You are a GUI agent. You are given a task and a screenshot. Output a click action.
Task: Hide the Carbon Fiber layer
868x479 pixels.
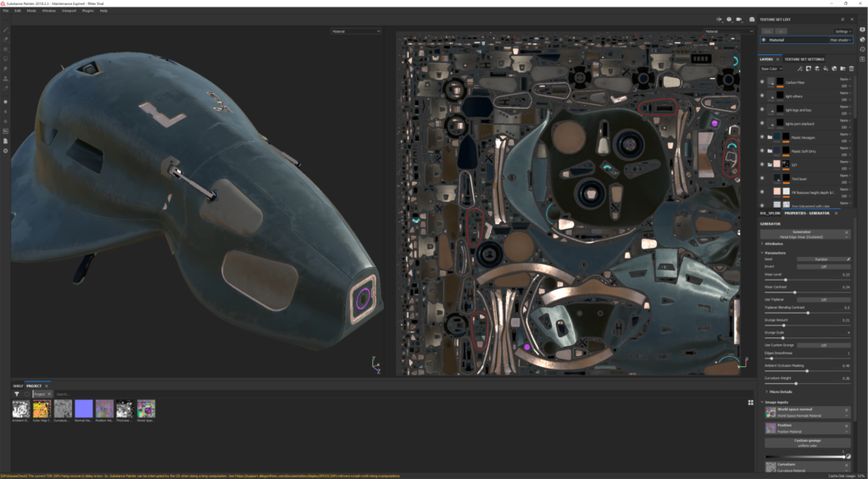(762, 82)
